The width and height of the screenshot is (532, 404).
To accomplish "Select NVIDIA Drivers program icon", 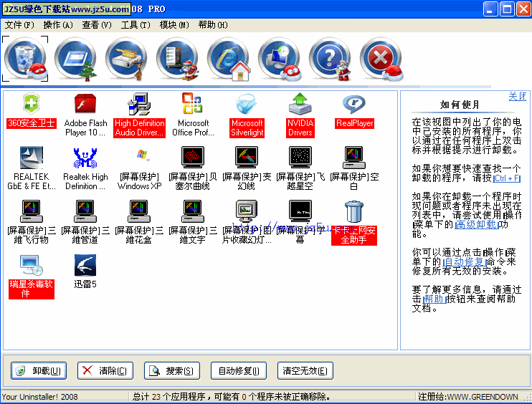I will click(300, 104).
